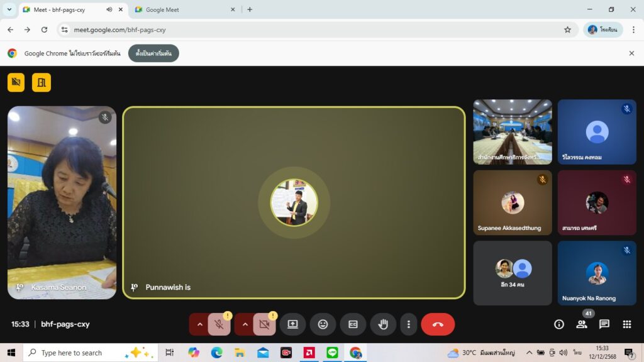
Task: Toggle closed captions
Action: point(353,324)
